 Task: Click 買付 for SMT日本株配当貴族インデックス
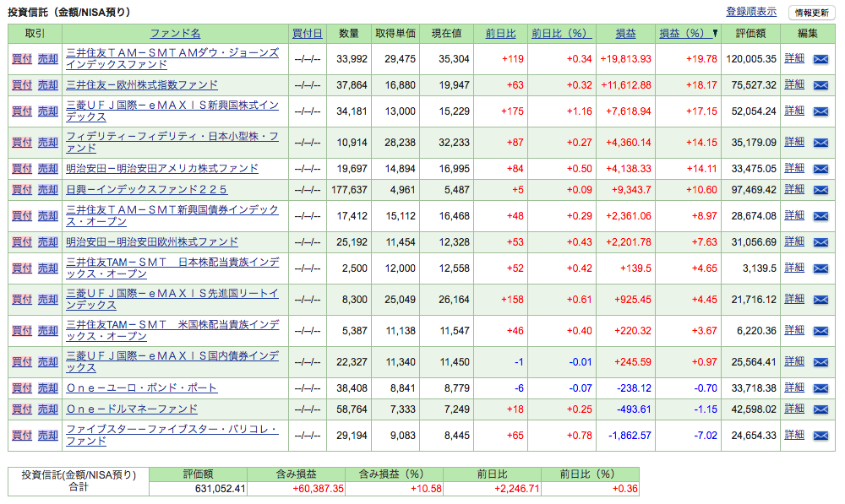click(x=22, y=268)
